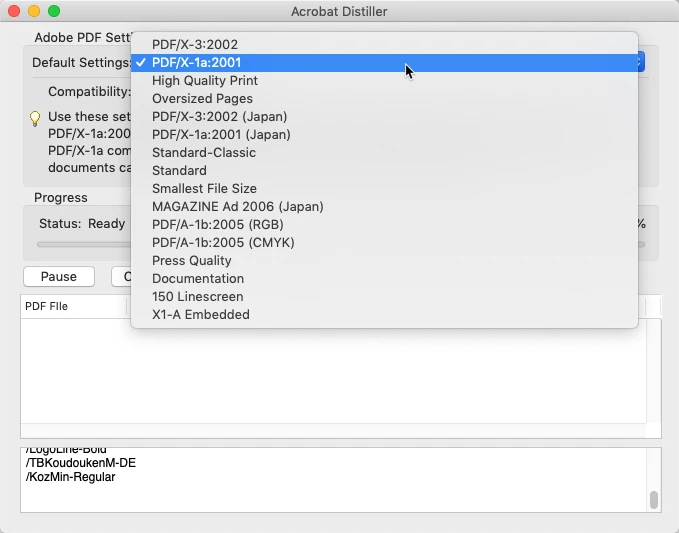
Task: Close the Acrobat Distiller window
Action: tap(14, 11)
